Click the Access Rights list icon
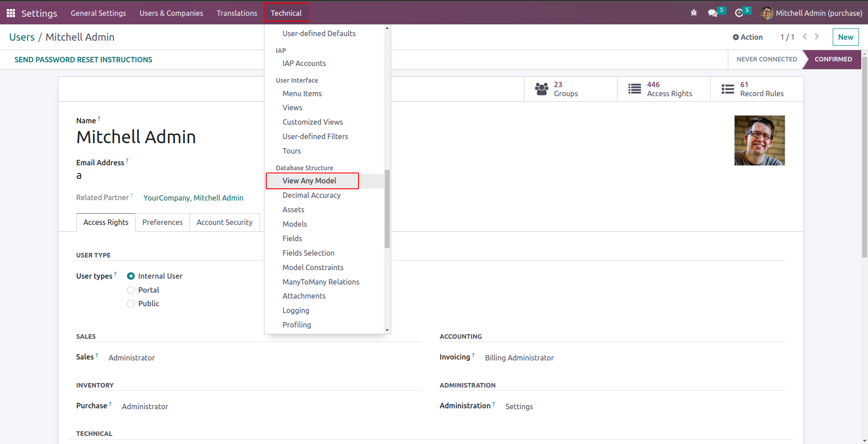Screen dimensions: 868x444 (x=635, y=89)
